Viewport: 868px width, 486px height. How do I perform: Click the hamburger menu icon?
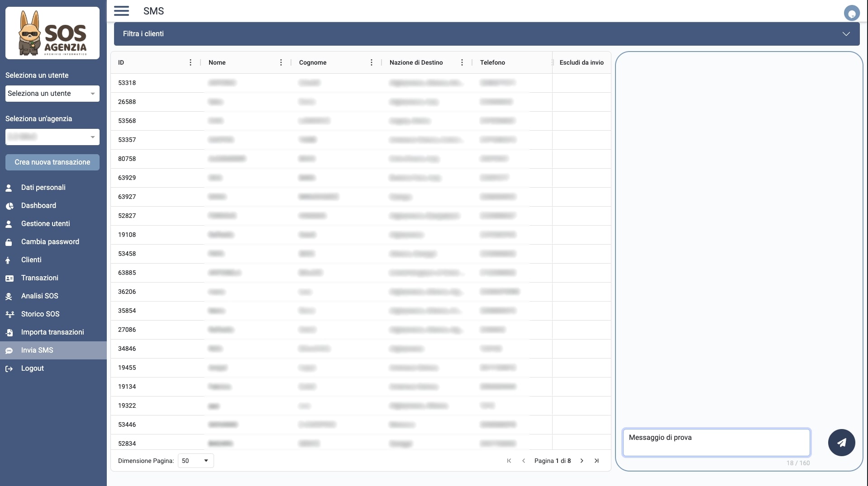coord(121,11)
